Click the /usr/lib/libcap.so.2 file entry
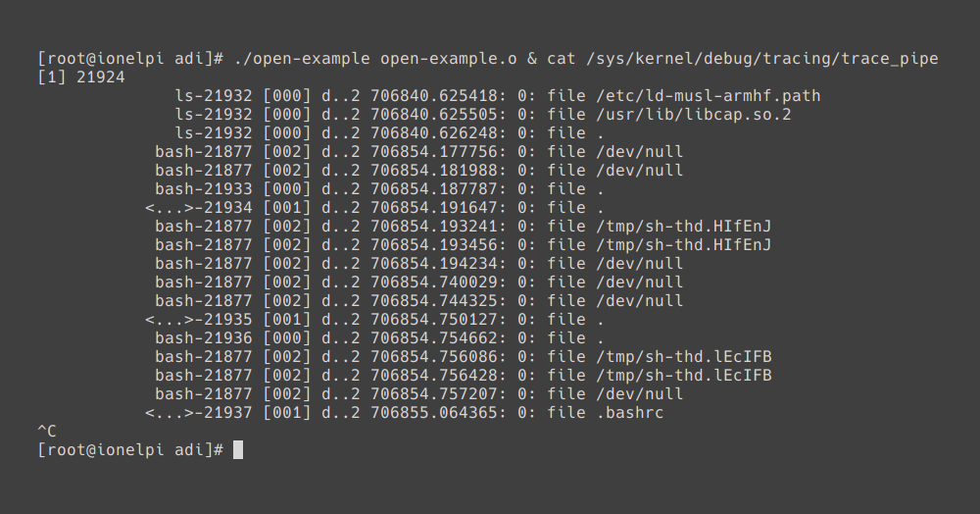 point(694,115)
